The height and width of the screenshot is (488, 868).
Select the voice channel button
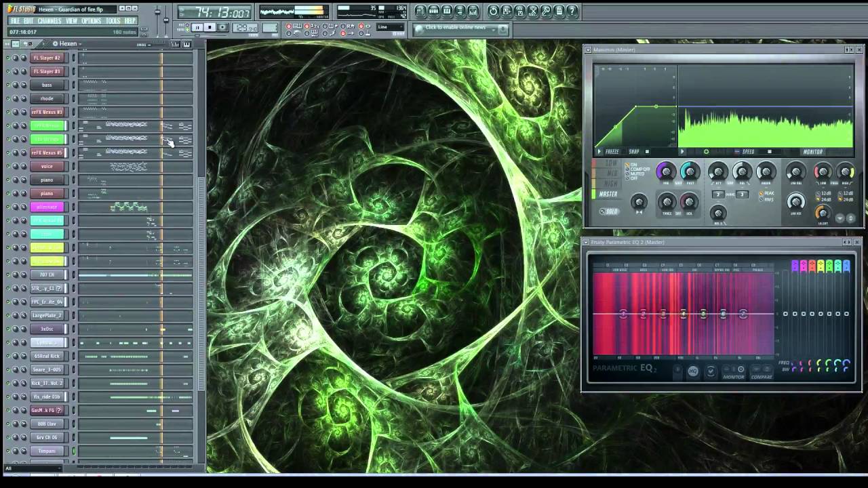47,166
